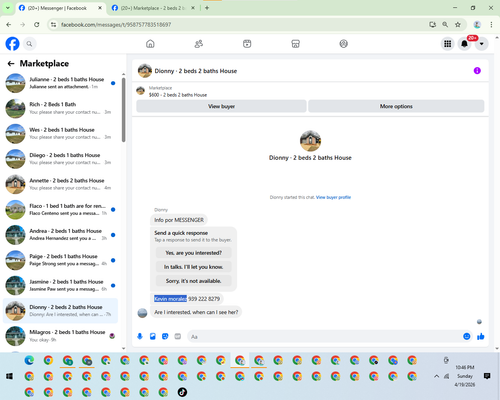
Task: Send quick response 'In talks. I'll let you know.'
Action: pos(193,267)
